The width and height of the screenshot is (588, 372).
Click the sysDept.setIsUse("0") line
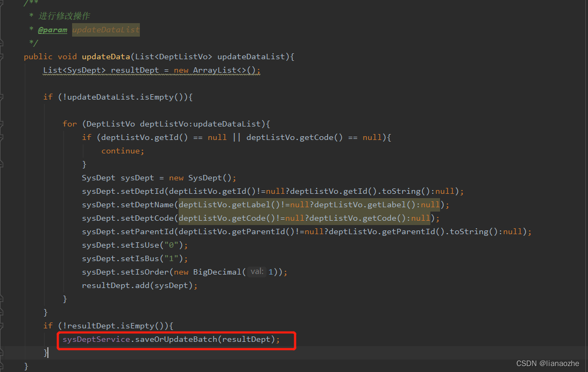134,245
